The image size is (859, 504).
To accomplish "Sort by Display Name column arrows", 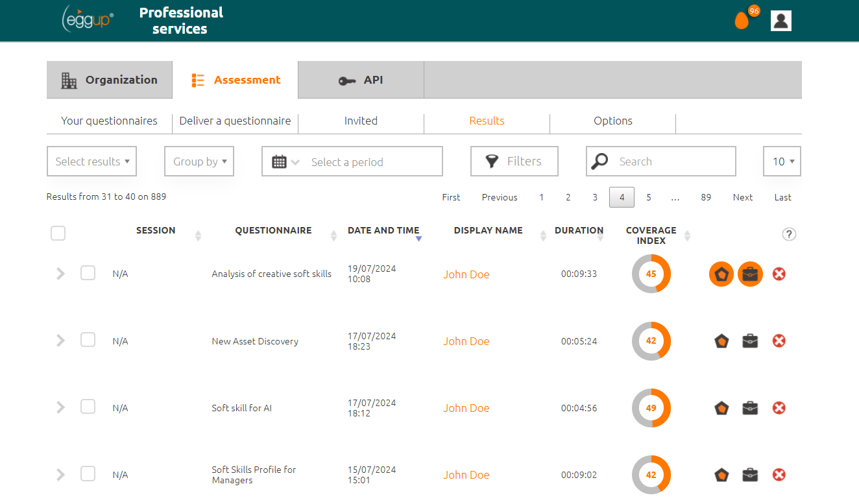I will [x=543, y=235].
